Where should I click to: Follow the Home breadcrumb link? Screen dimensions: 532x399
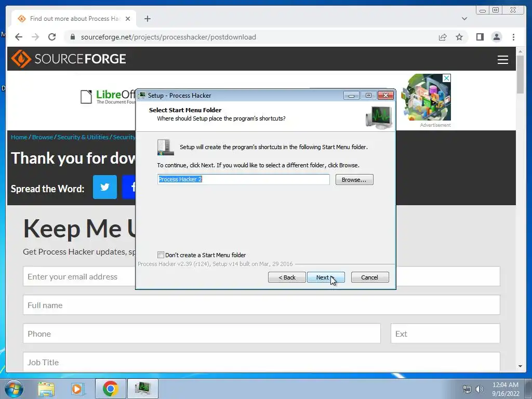tap(19, 137)
